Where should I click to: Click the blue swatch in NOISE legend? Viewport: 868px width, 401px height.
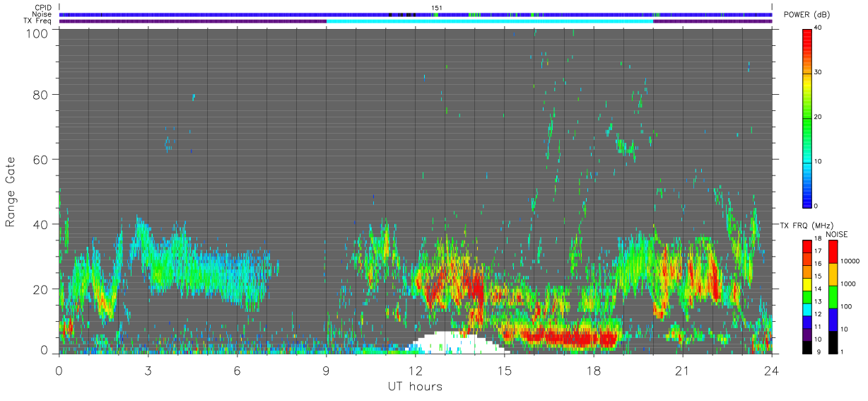[x=833, y=320]
